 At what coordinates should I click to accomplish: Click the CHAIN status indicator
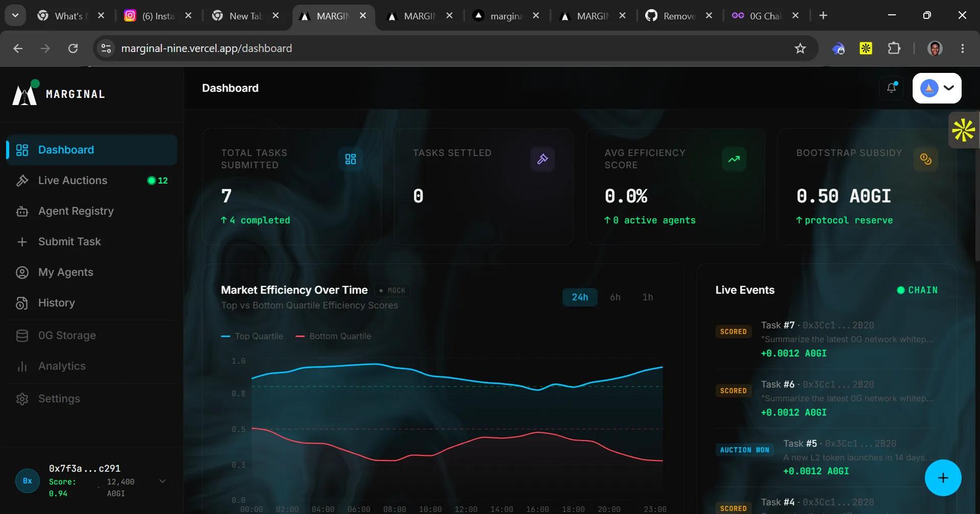click(x=917, y=290)
